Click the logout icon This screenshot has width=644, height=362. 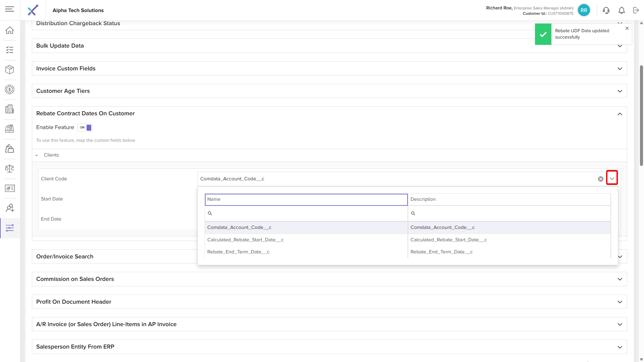point(636,10)
